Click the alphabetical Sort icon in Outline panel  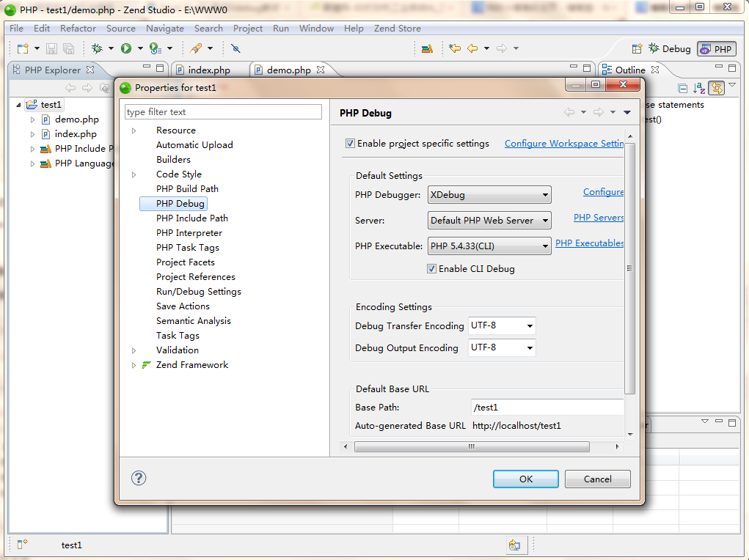[699, 88]
